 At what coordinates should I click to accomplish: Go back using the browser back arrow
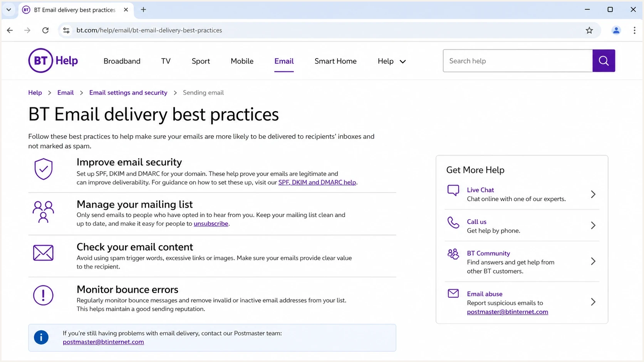pos(10,30)
